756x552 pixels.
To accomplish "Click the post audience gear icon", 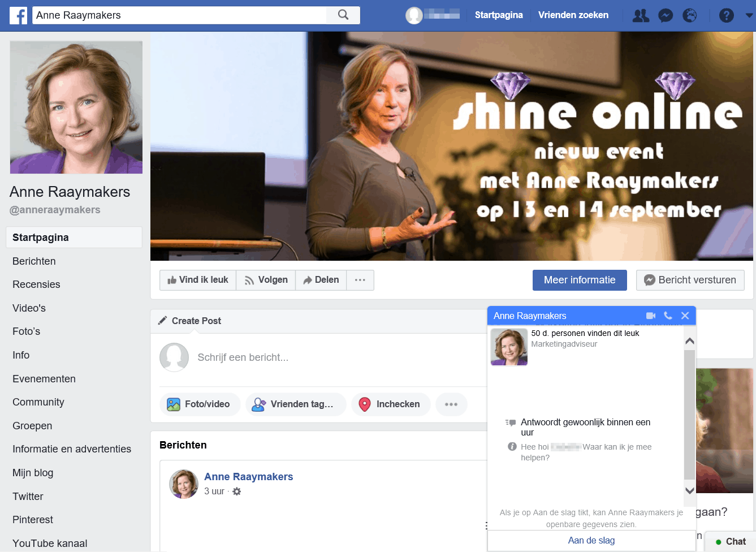I will 237,491.
